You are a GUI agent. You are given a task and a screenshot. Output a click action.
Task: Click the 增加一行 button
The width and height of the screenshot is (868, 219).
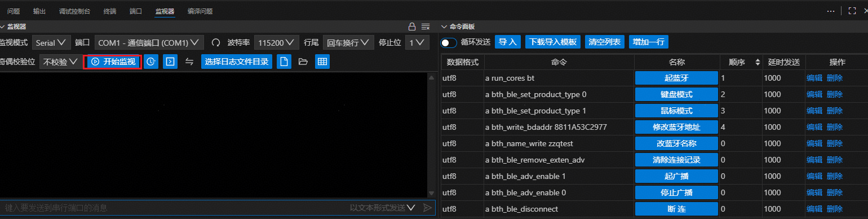click(x=649, y=42)
